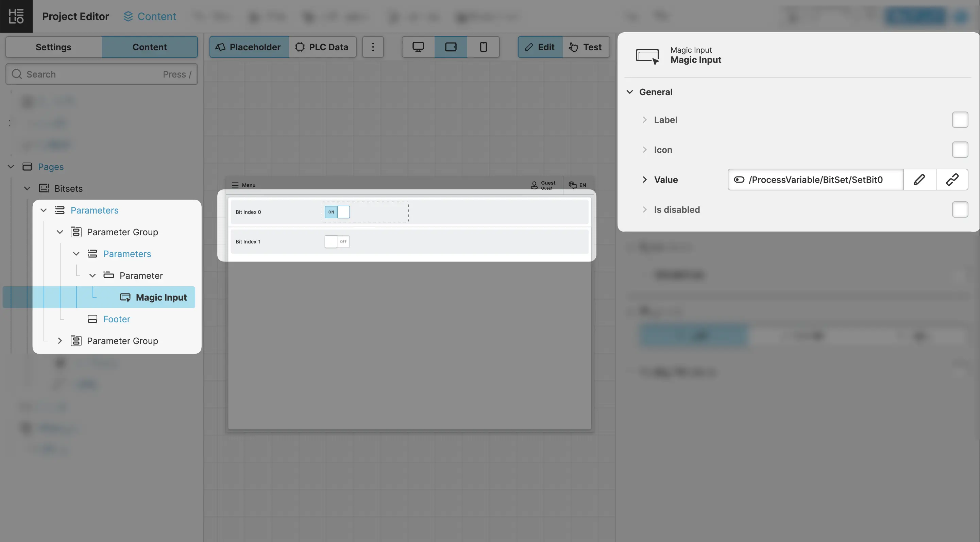Focus the Search input field
This screenshot has height=542, width=980.
pos(91,74)
